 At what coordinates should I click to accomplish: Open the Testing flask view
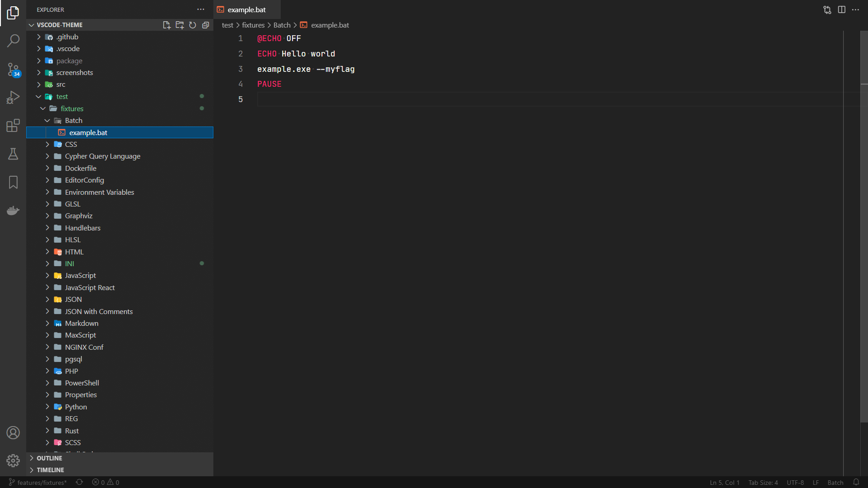click(x=13, y=154)
